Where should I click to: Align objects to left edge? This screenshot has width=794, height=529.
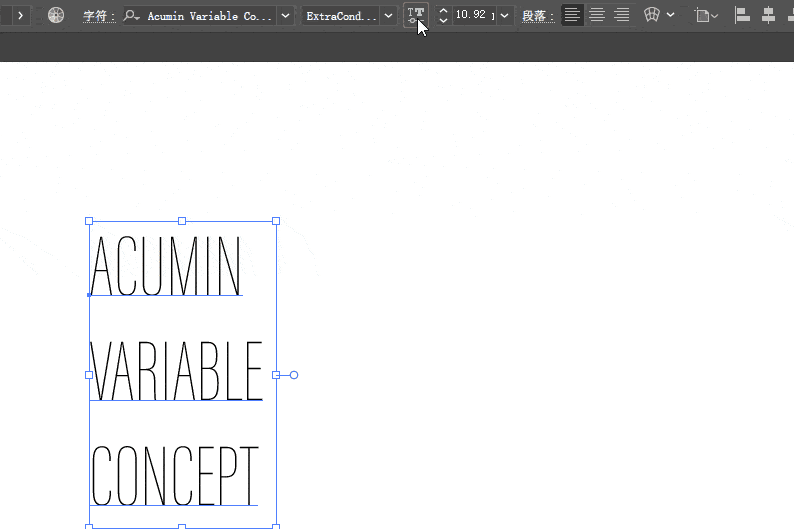[x=742, y=15]
